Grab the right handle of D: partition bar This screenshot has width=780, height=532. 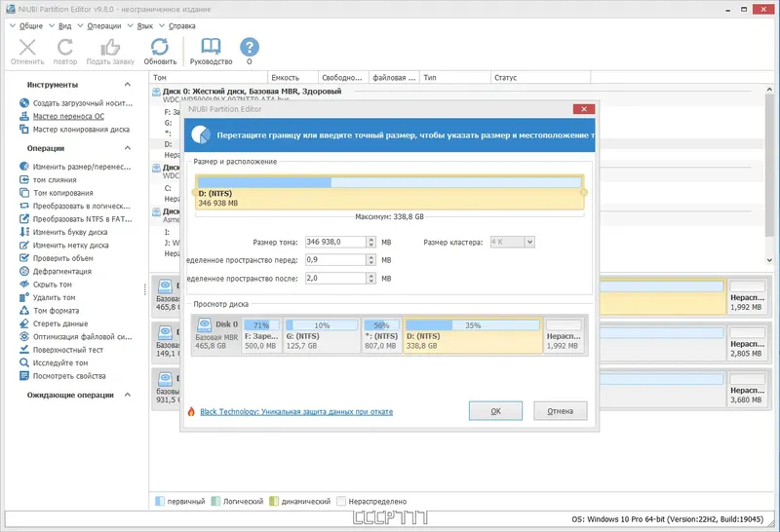(x=584, y=192)
